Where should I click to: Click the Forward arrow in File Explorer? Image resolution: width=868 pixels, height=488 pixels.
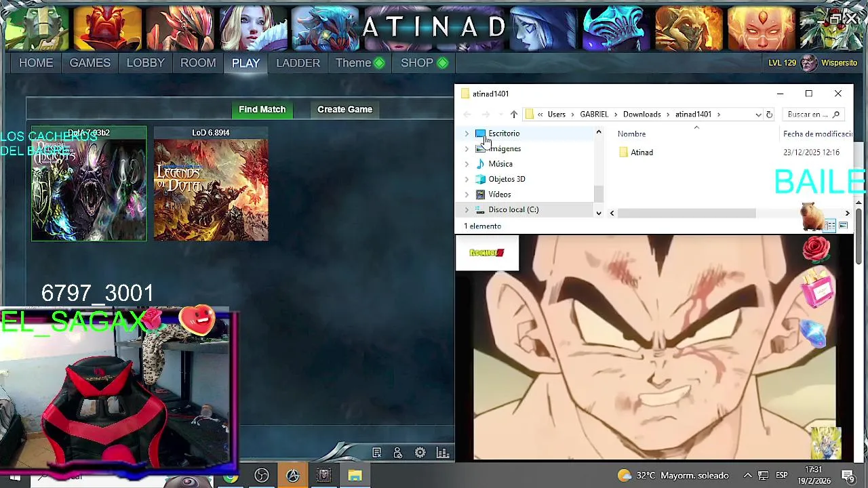coord(486,115)
